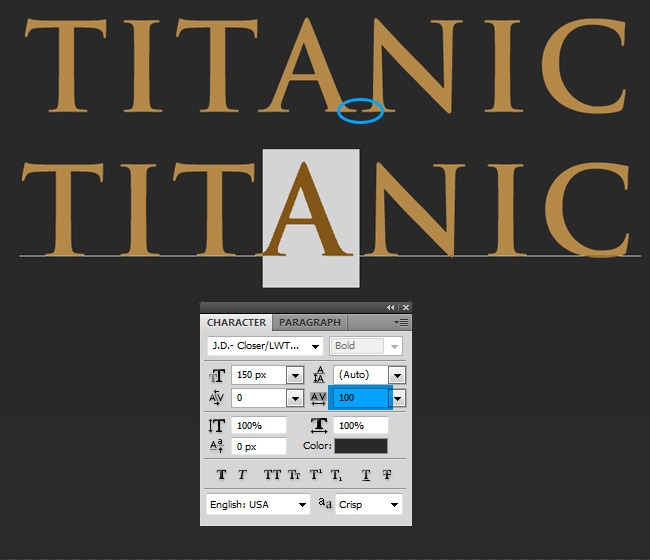Expand the tracking dropdown arrow
This screenshot has height=560, width=650.
[x=398, y=399]
